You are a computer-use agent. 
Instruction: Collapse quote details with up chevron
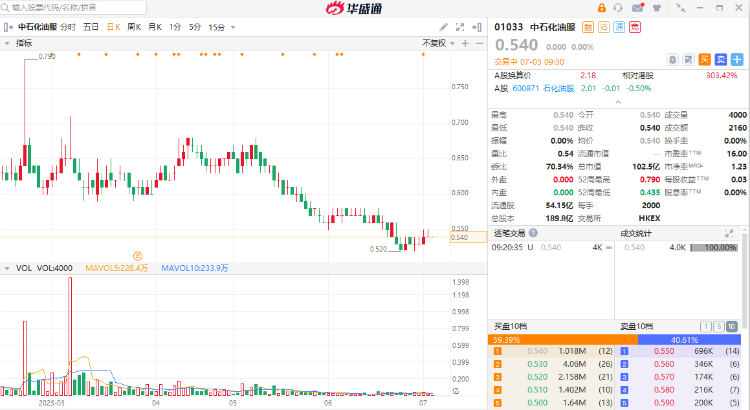tap(618, 102)
